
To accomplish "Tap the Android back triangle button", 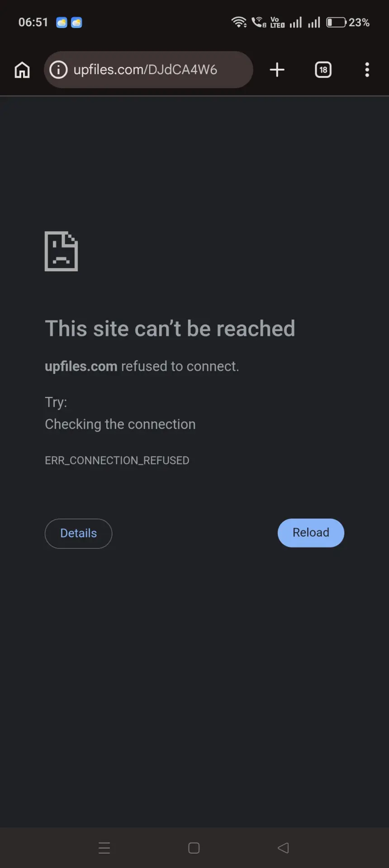I will pyautogui.click(x=283, y=848).
